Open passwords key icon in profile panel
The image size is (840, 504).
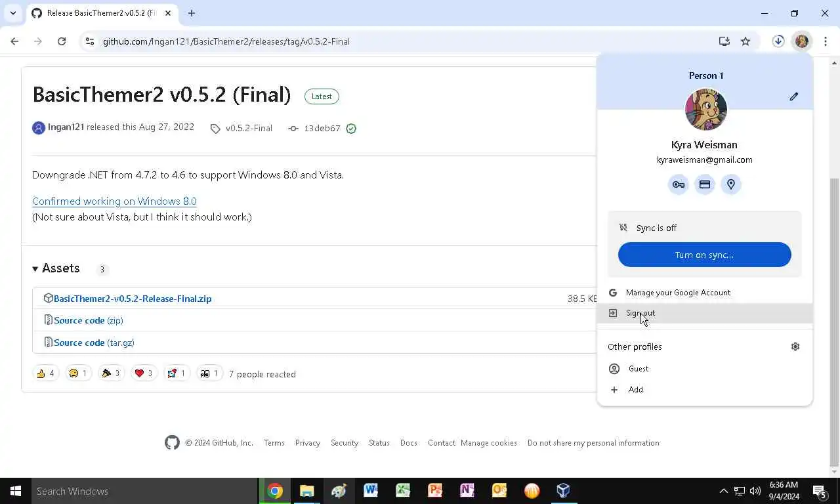point(678,184)
